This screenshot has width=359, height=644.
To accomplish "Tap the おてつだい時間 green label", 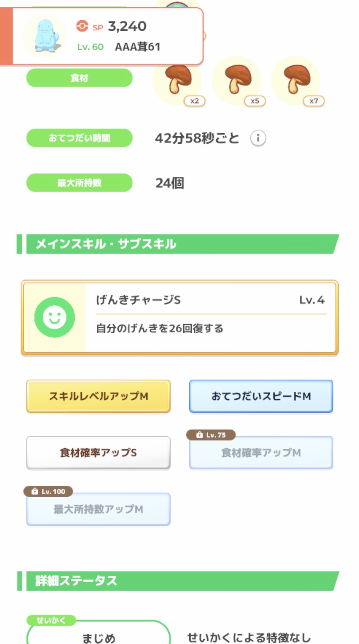I will [79, 138].
